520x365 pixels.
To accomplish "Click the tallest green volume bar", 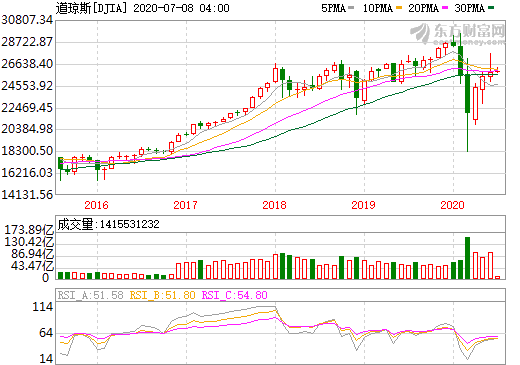I will coord(467,258).
